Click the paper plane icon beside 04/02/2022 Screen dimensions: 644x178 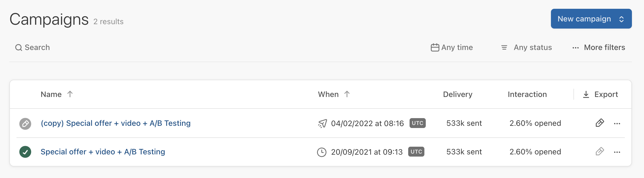click(x=323, y=124)
